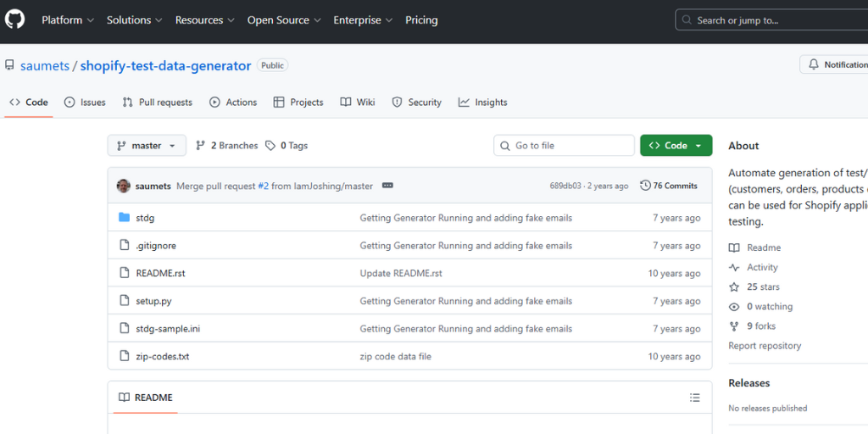Click the Report repository link
The image size is (868, 434).
(765, 346)
